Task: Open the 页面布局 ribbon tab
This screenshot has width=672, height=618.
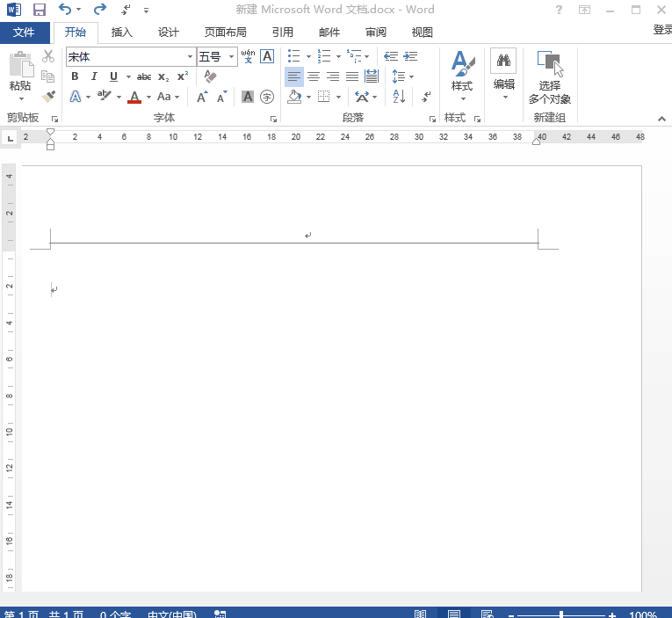Action: (226, 33)
